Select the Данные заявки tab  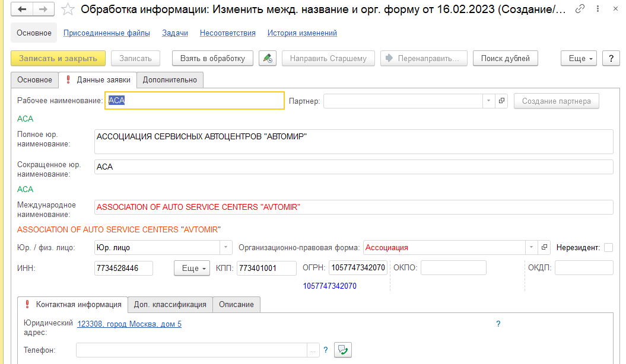pyautogui.click(x=98, y=80)
